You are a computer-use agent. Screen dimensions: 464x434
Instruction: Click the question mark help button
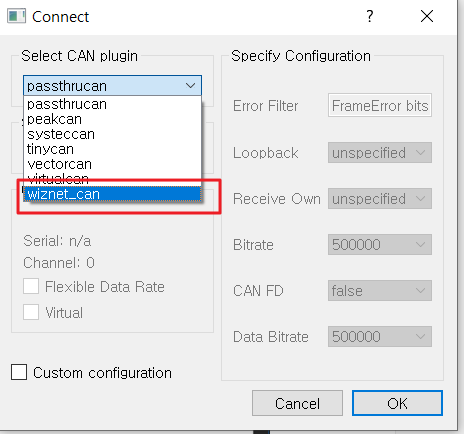369,16
